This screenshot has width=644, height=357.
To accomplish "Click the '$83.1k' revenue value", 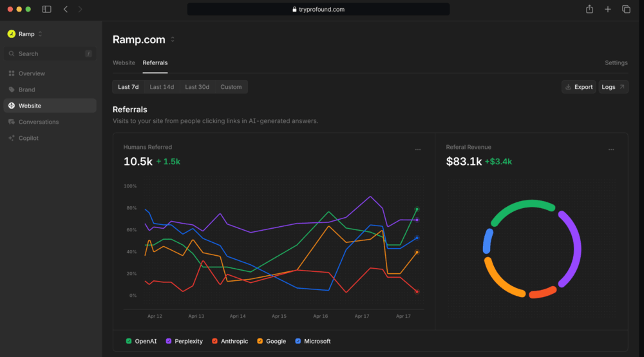I will 464,162.
